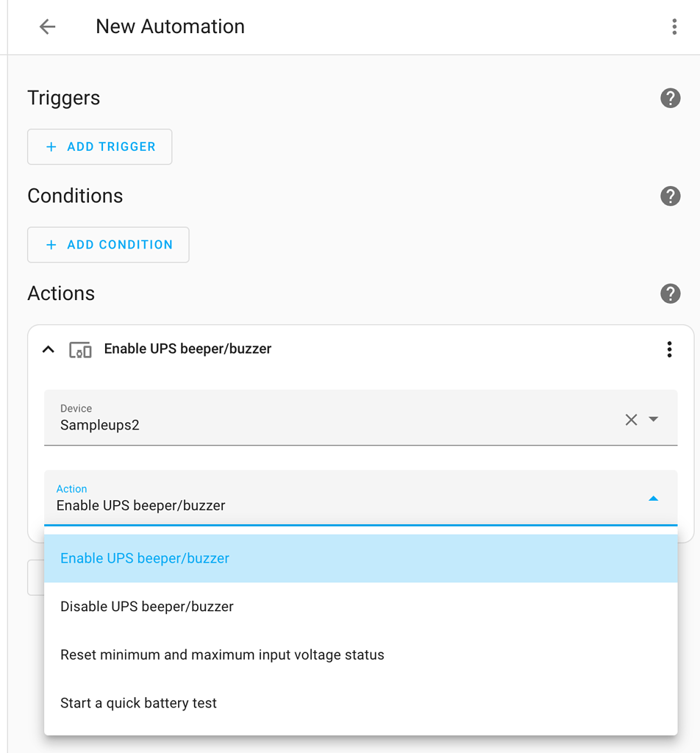Image resolution: width=700 pixels, height=753 pixels.
Task: Open help for the Conditions section
Action: pos(670,196)
